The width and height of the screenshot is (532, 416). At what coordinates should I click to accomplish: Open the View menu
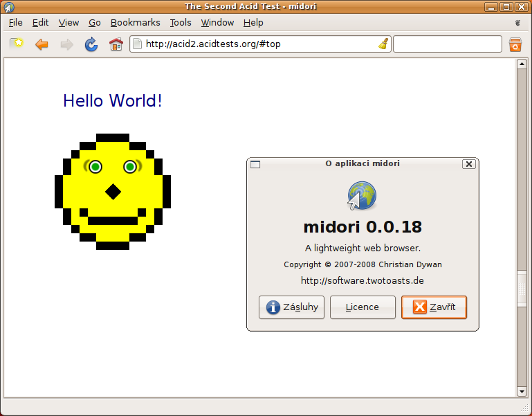(x=68, y=22)
